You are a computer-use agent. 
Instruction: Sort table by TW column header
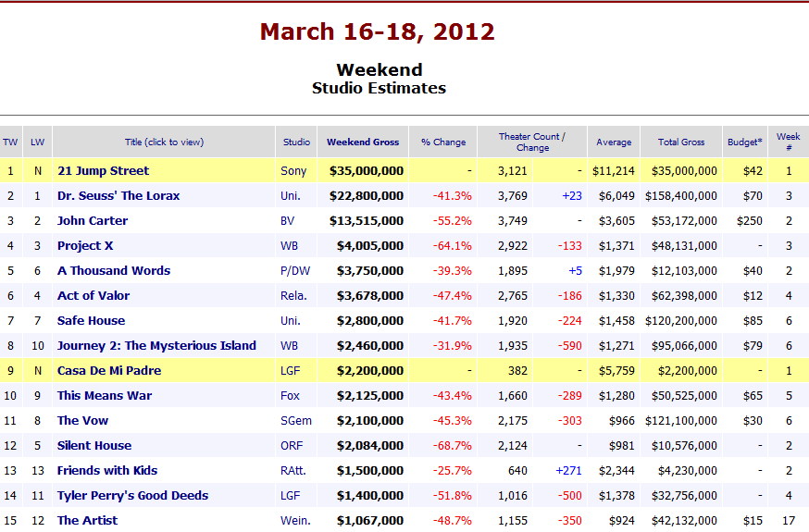coord(10,142)
